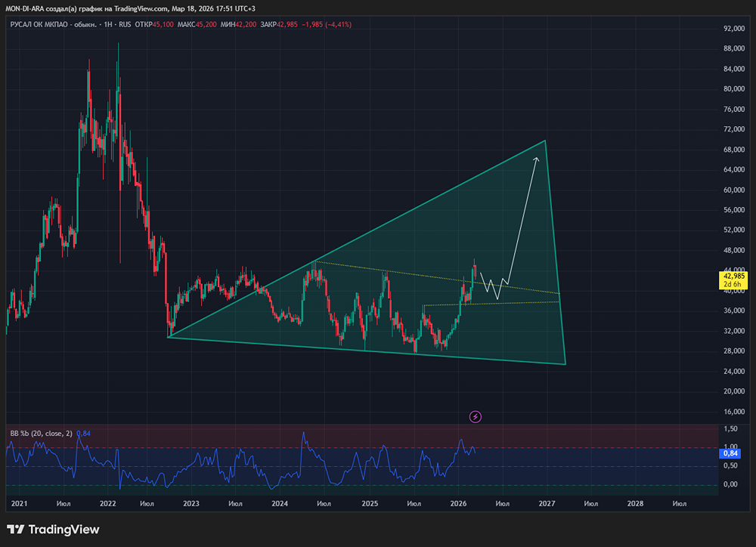Click the 1Н timeframe in chart legend
This screenshot has height=547, width=756.
[x=108, y=24]
